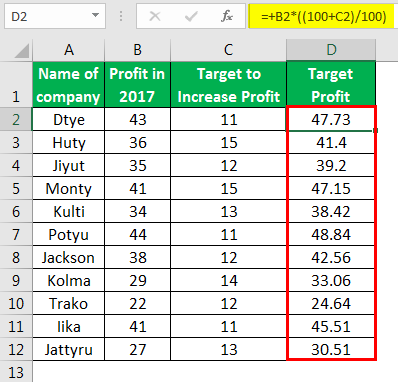Select cell containing Kolma
Viewport: 398px width, 382px height.
click(69, 280)
